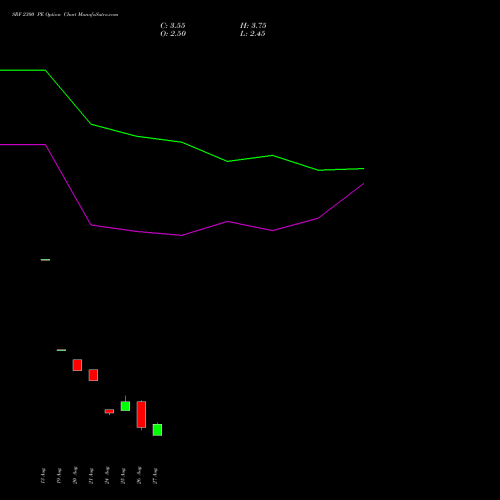This screenshot has height=500, width=500.
Task: Click the 21 Aug red candlestick
Action: click(x=93, y=375)
